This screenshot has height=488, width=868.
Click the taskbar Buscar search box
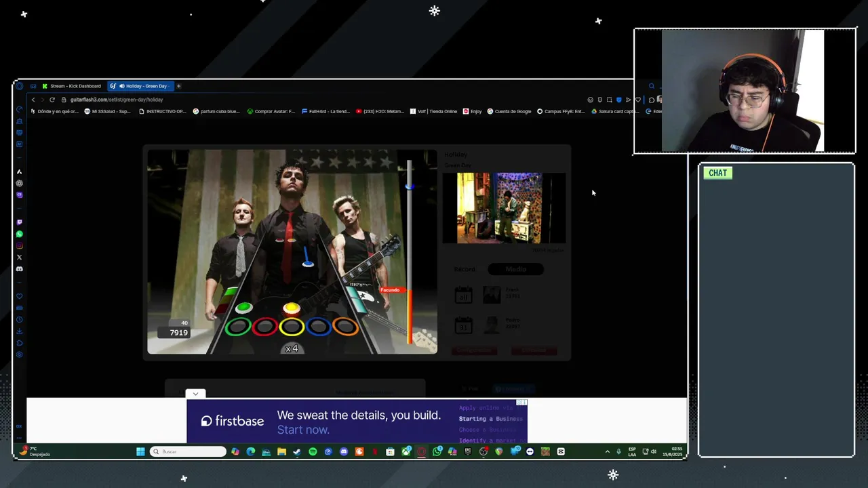coord(188,451)
